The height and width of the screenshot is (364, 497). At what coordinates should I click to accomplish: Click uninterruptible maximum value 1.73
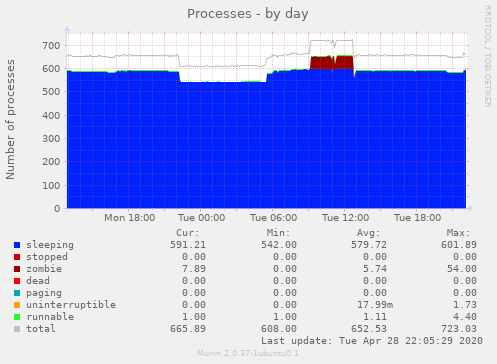pos(465,305)
